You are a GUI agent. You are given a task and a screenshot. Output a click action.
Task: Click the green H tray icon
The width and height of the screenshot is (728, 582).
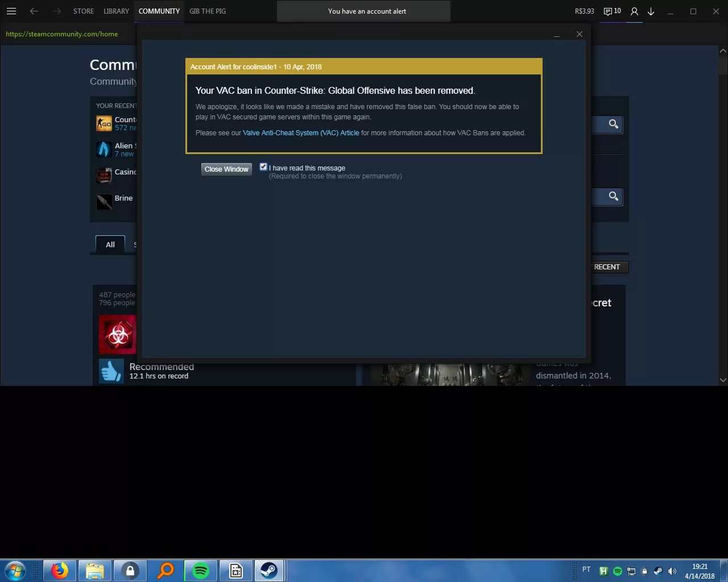click(x=603, y=571)
